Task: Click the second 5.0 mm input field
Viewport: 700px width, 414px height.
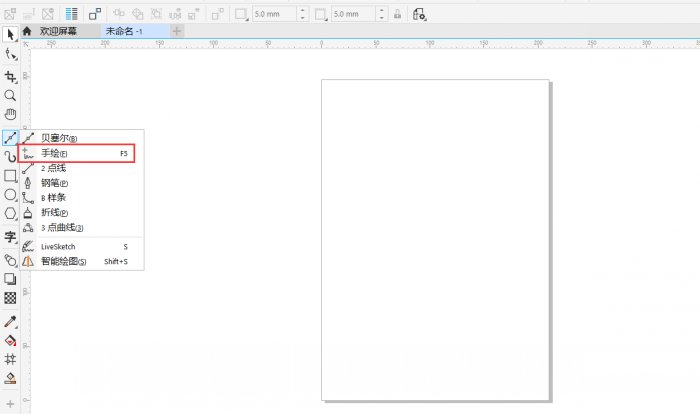Action: click(x=354, y=14)
